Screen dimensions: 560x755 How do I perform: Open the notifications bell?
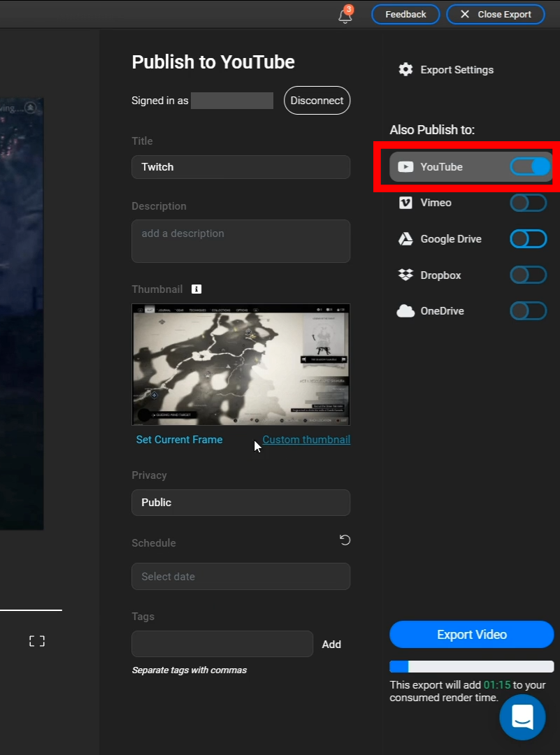[345, 15]
